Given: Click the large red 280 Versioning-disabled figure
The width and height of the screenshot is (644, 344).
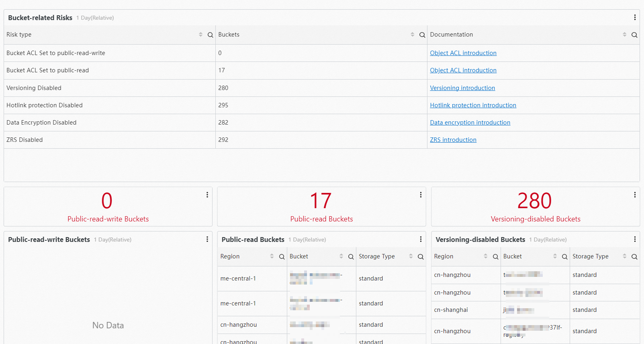Looking at the screenshot, I should 535,201.
